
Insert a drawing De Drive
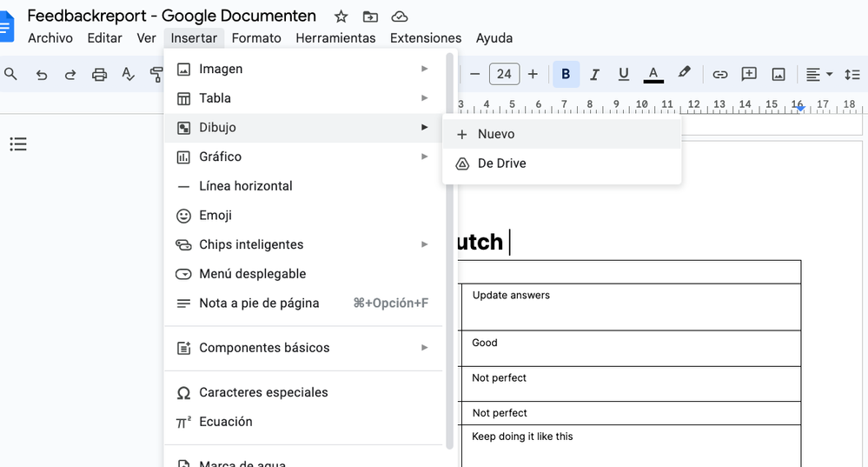tap(562, 163)
